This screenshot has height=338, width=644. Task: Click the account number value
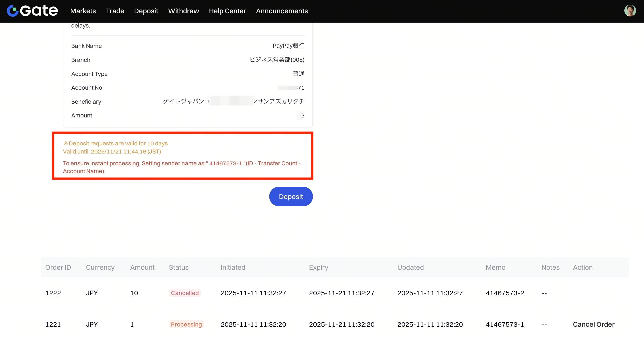tap(292, 88)
